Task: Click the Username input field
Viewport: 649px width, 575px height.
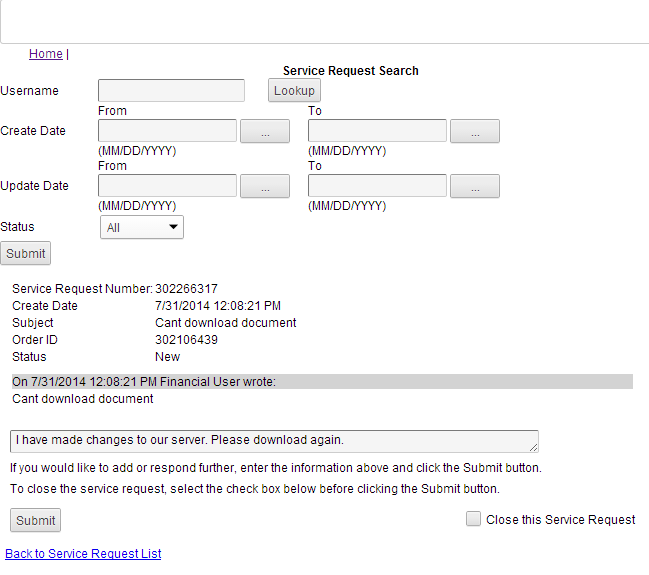Action: [x=171, y=91]
